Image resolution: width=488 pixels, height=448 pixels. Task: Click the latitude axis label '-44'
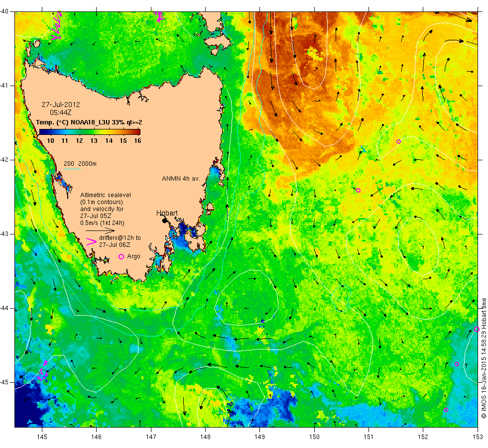pyautogui.click(x=4, y=308)
